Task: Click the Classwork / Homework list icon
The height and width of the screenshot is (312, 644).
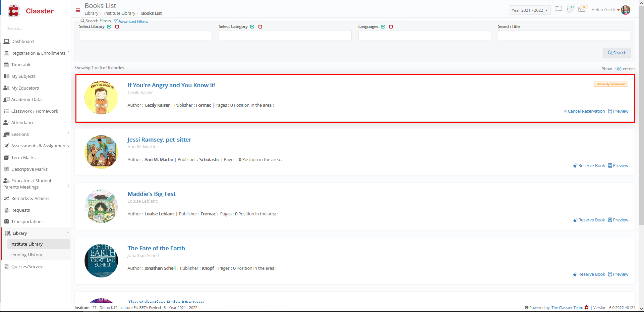Action: (6, 111)
